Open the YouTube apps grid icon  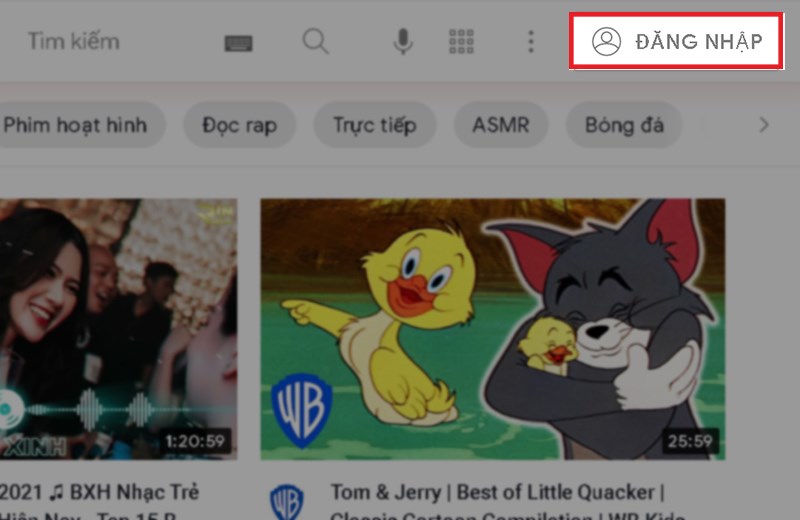click(461, 41)
